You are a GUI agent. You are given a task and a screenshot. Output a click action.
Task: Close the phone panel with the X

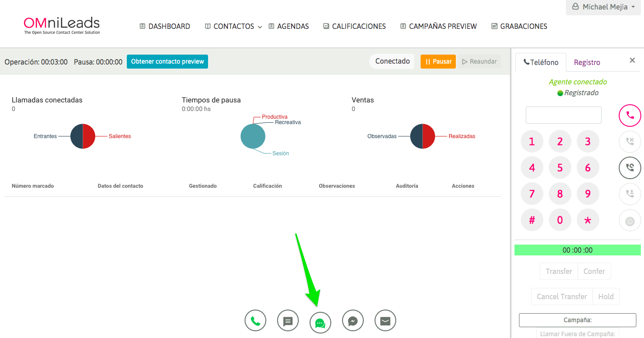pos(632,60)
